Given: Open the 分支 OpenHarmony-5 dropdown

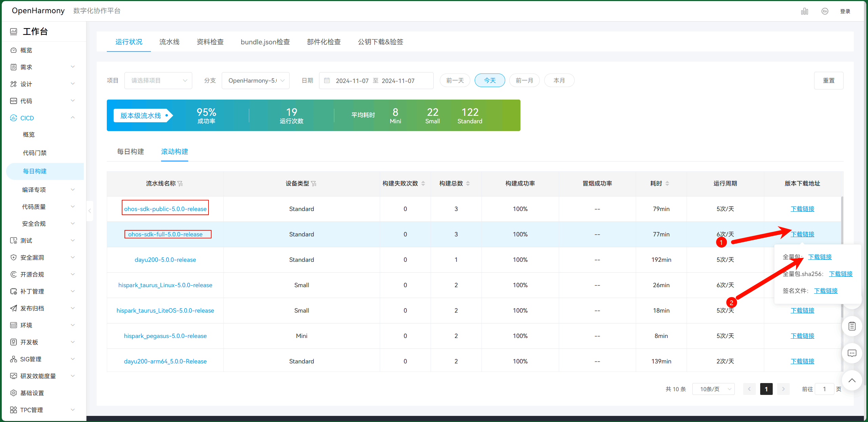Looking at the screenshot, I should (x=256, y=81).
